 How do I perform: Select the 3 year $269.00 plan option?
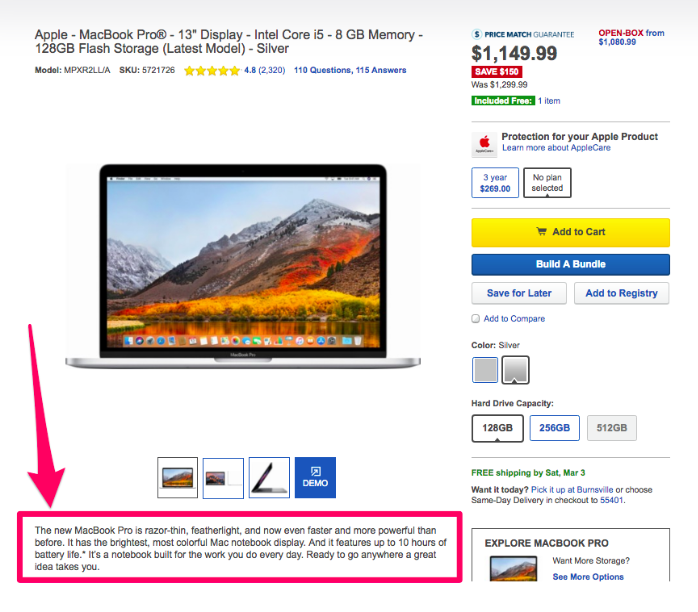(495, 182)
